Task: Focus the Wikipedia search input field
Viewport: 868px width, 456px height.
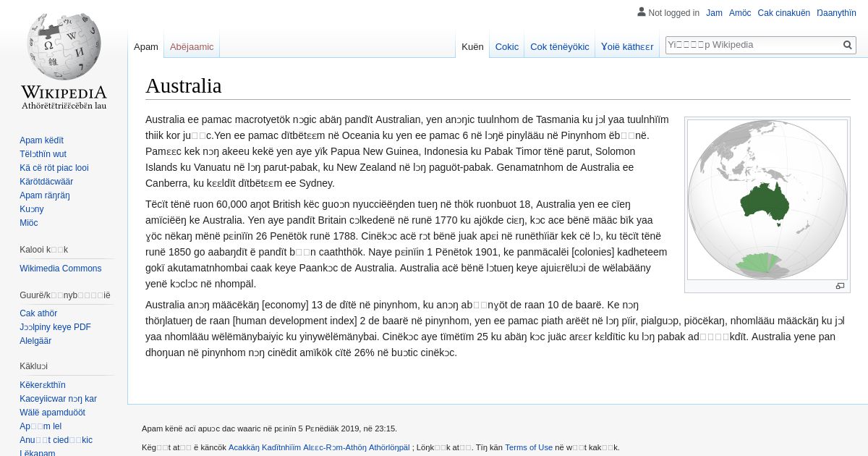Action: point(753,45)
